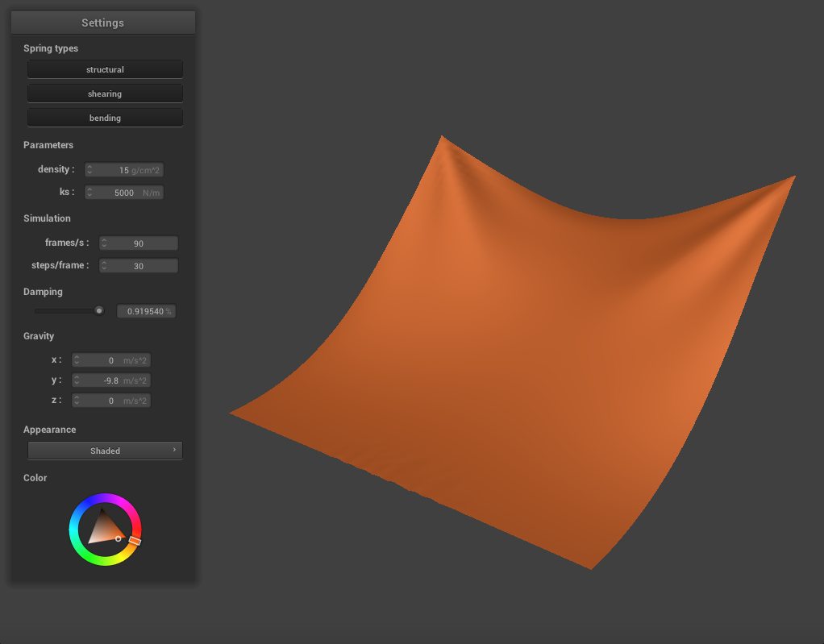Open the Shaded appearance dropdown
824x644 pixels.
(x=105, y=451)
